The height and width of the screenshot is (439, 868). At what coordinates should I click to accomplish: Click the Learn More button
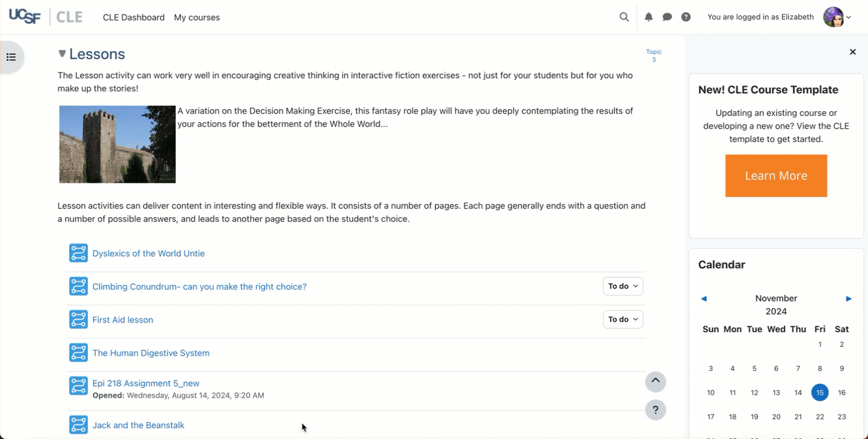[x=775, y=176]
